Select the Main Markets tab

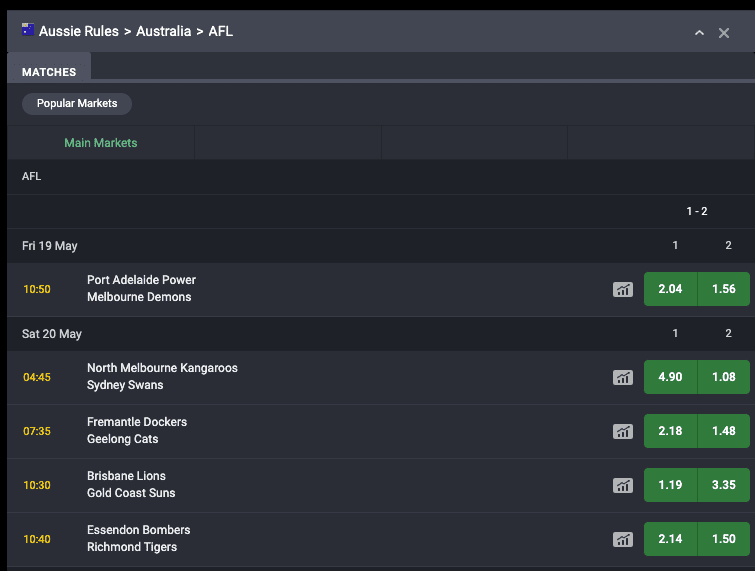(x=101, y=143)
